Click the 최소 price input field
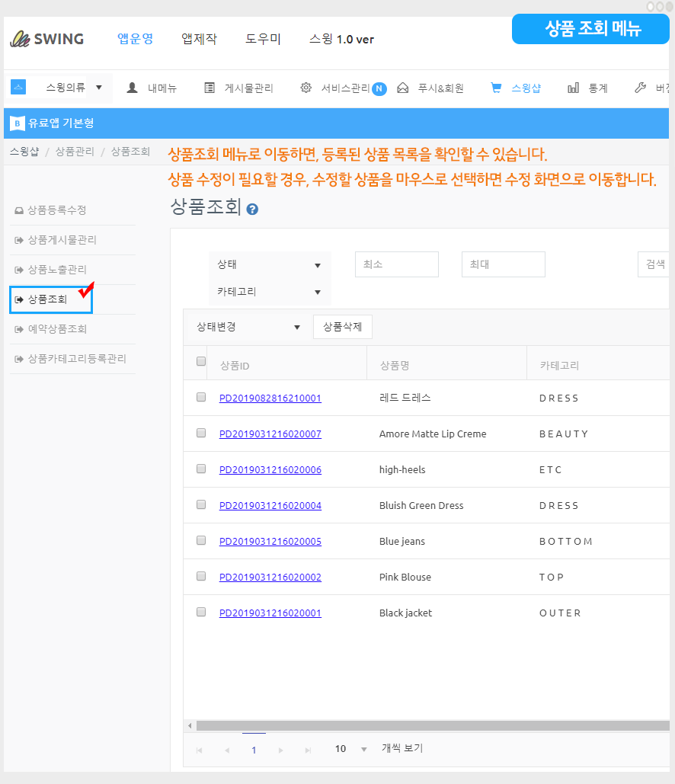Viewport: 675px width, 784px height. (x=396, y=264)
